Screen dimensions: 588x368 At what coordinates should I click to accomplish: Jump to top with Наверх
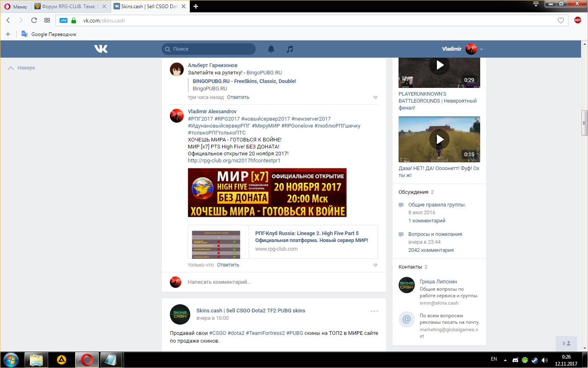coord(22,68)
